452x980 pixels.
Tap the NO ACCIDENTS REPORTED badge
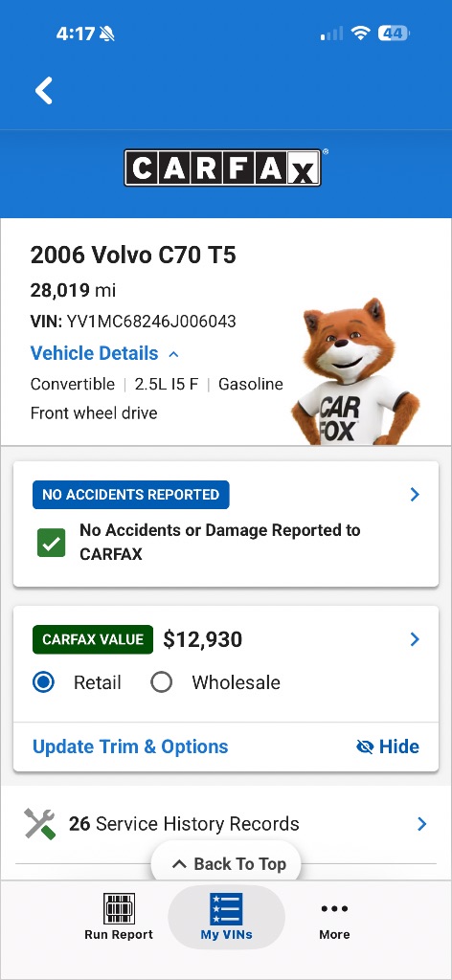tap(130, 495)
